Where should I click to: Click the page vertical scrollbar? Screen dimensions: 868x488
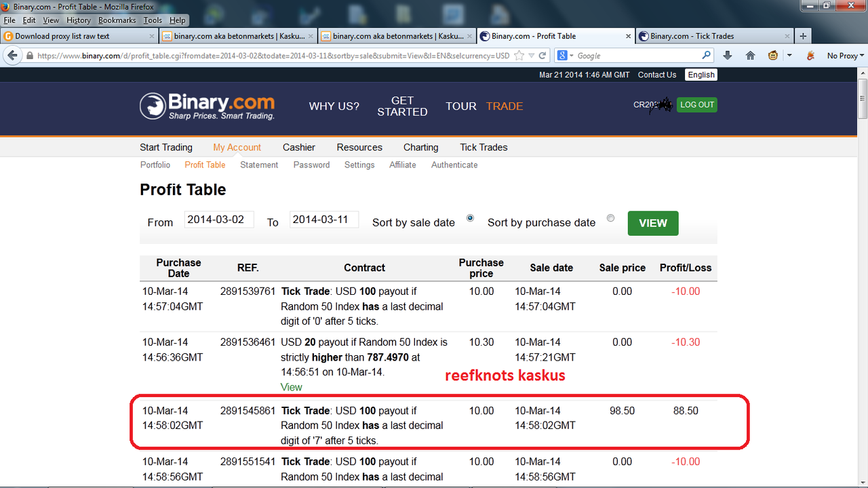coord(862,278)
